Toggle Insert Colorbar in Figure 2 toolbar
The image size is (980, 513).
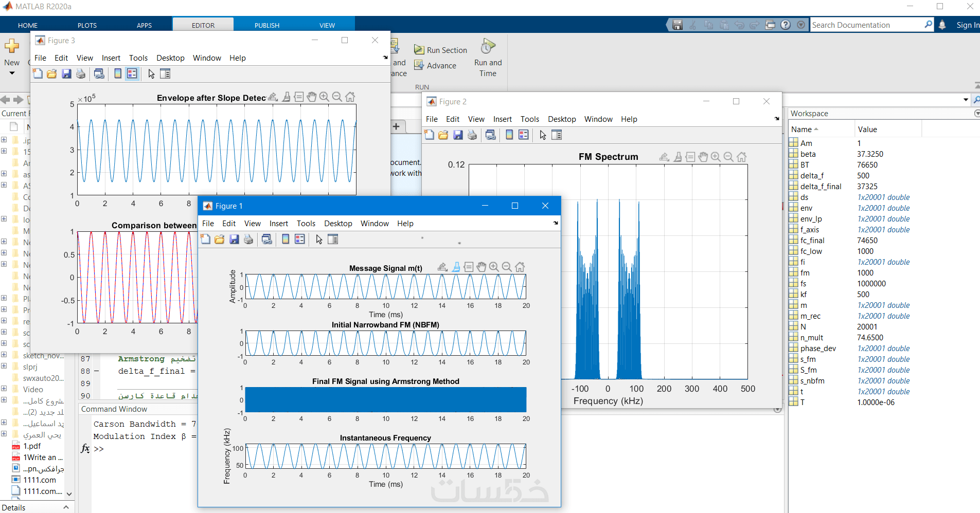pyautogui.click(x=509, y=135)
